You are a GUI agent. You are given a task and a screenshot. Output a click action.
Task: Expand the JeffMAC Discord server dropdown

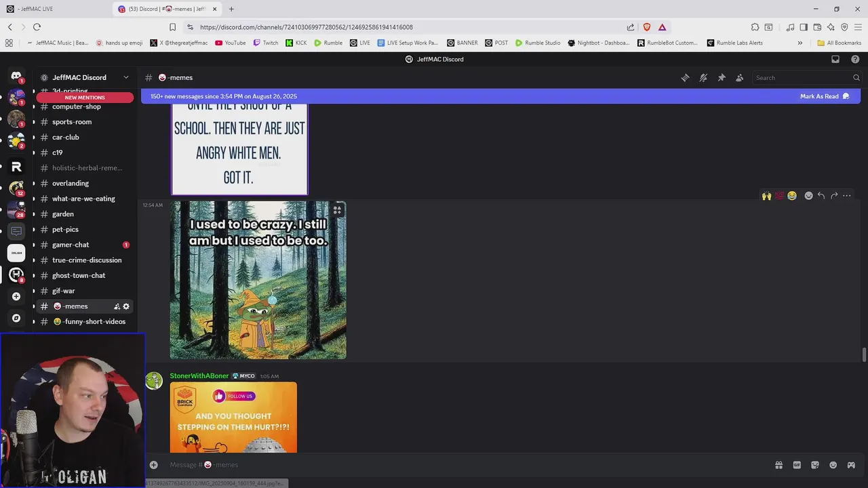(125, 77)
